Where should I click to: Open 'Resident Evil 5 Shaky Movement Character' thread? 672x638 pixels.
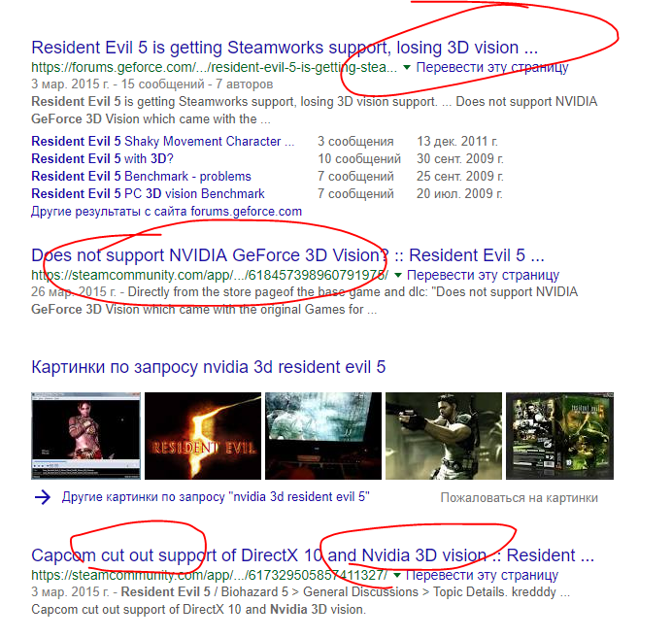coord(163,142)
